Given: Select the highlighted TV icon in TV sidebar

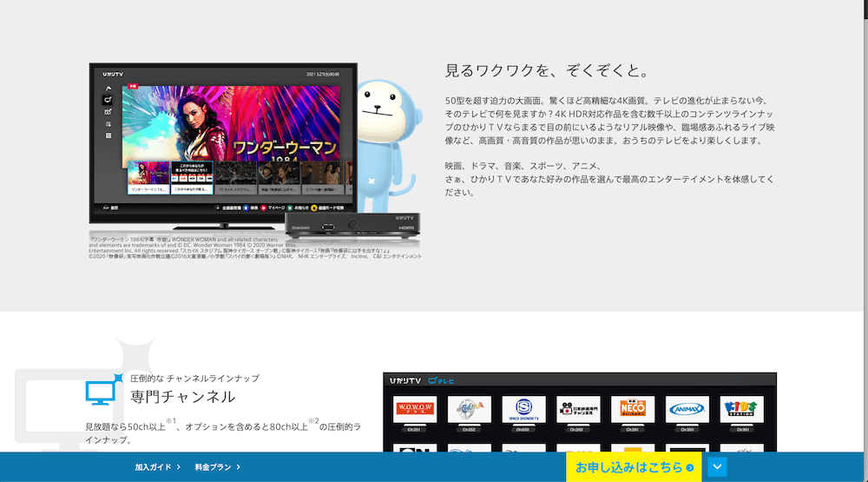Looking at the screenshot, I should click(x=108, y=100).
